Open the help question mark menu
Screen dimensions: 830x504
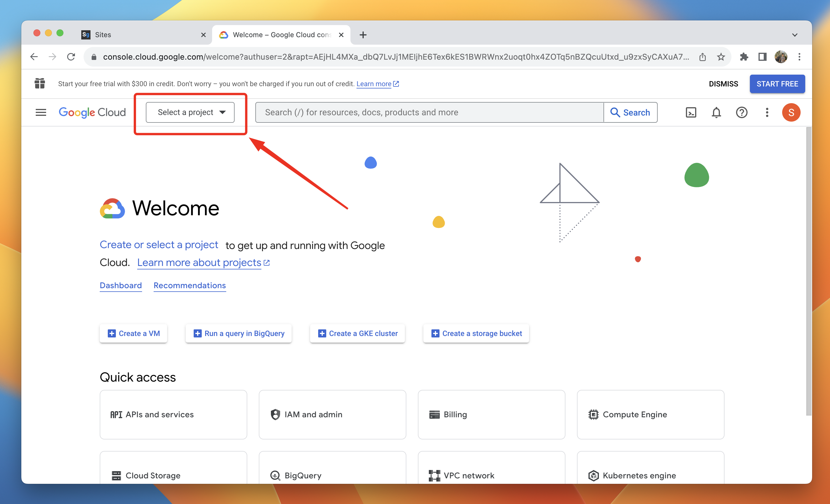742,112
